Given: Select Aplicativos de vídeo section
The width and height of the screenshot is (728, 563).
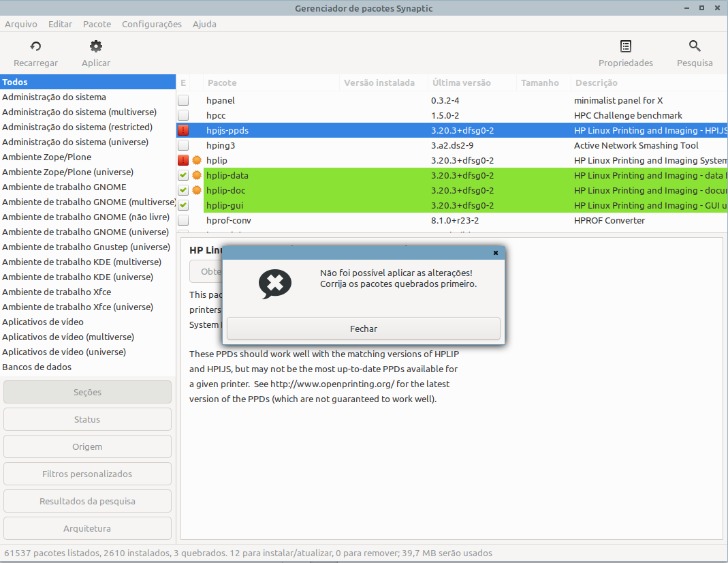Looking at the screenshot, I should click(x=88, y=322).
